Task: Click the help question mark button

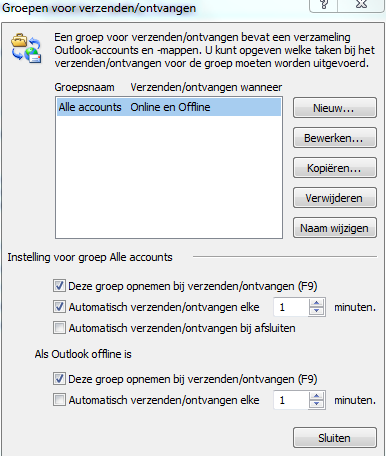Action: pos(325,6)
